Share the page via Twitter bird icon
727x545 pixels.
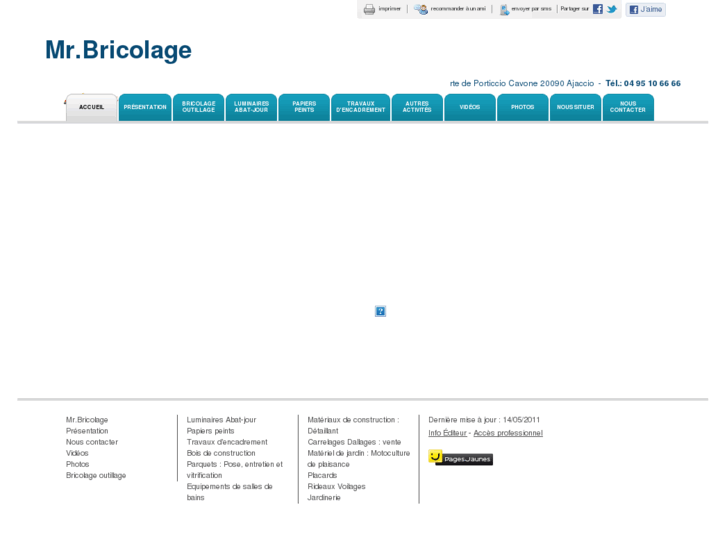(x=612, y=9)
